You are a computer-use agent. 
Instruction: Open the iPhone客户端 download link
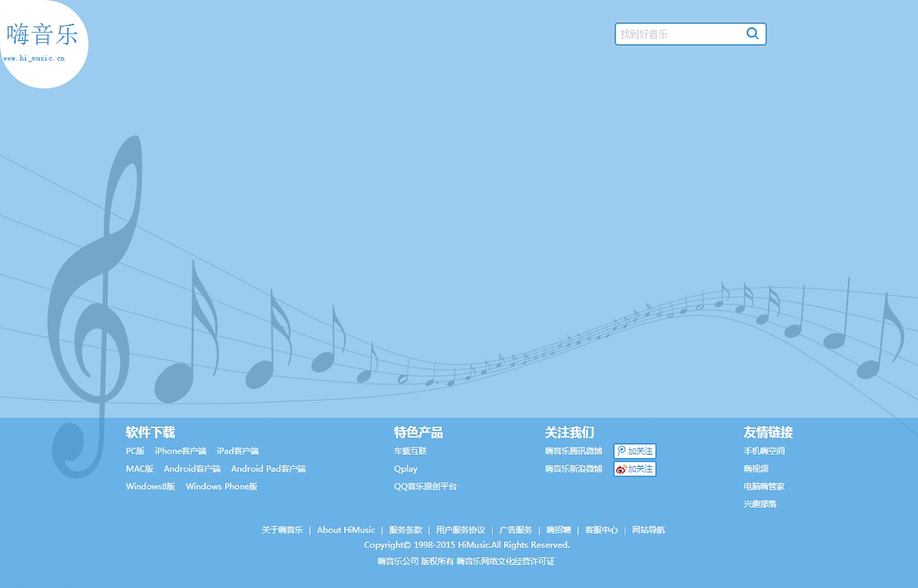[x=181, y=451]
